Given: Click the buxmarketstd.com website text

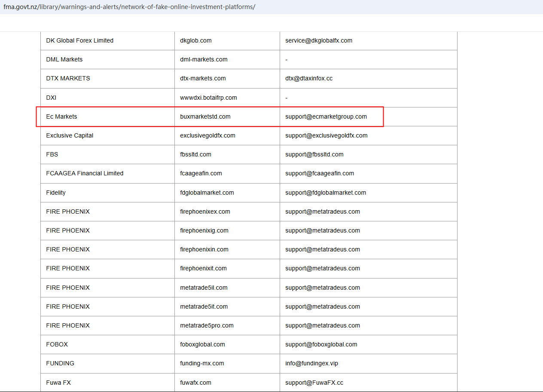Looking at the screenshot, I should [205, 116].
